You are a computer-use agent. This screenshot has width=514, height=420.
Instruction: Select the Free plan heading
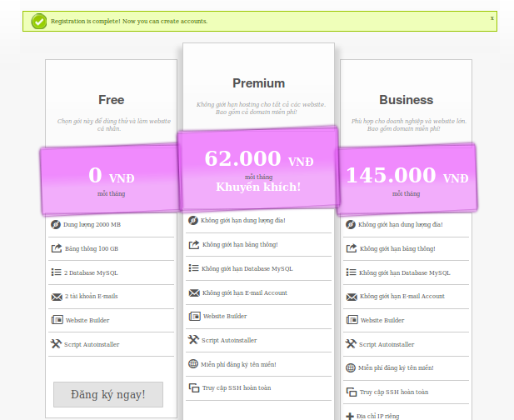(111, 100)
